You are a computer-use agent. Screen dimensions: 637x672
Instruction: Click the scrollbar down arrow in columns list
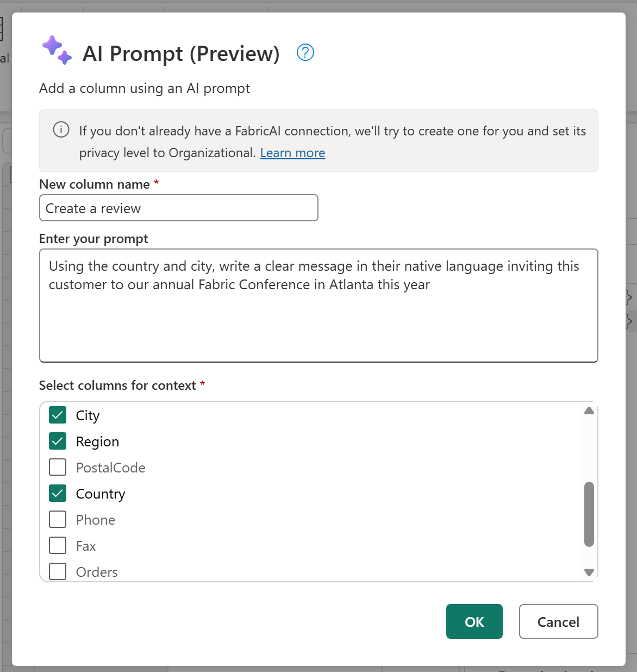coord(589,572)
